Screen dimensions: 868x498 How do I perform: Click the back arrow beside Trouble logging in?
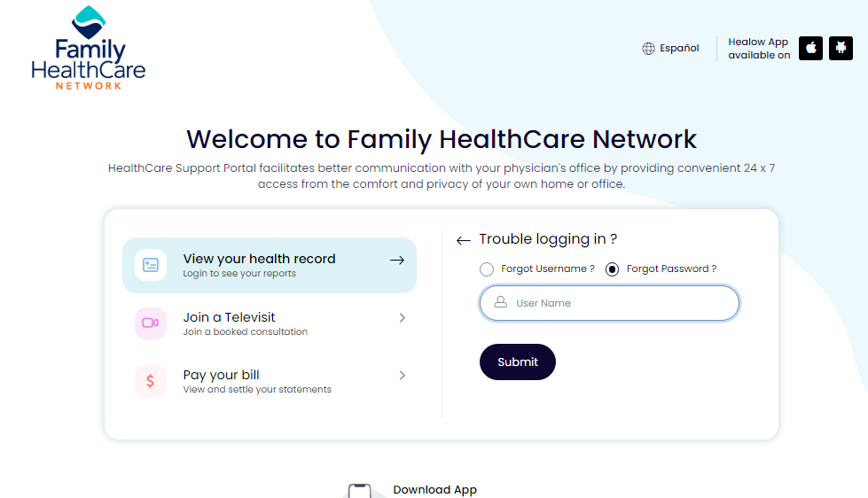(464, 240)
